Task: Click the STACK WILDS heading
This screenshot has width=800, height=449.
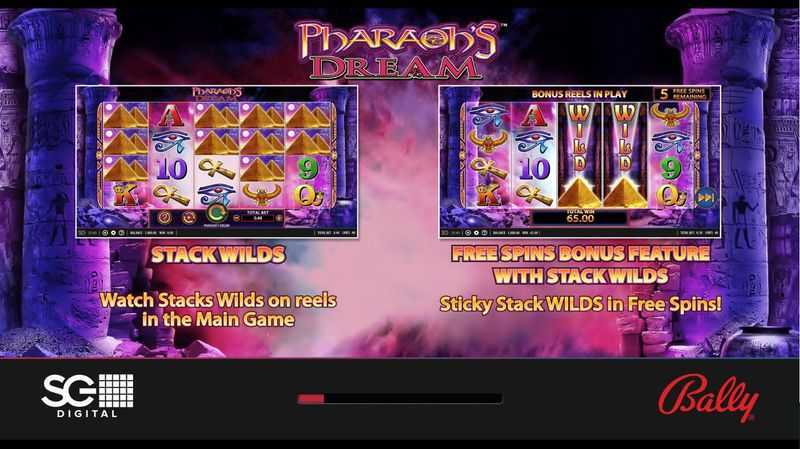Action: (x=218, y=255)
